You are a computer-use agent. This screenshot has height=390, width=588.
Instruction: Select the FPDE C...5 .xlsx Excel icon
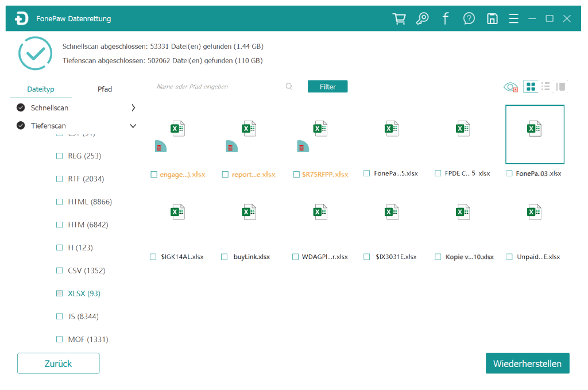(x=463, y=129)
